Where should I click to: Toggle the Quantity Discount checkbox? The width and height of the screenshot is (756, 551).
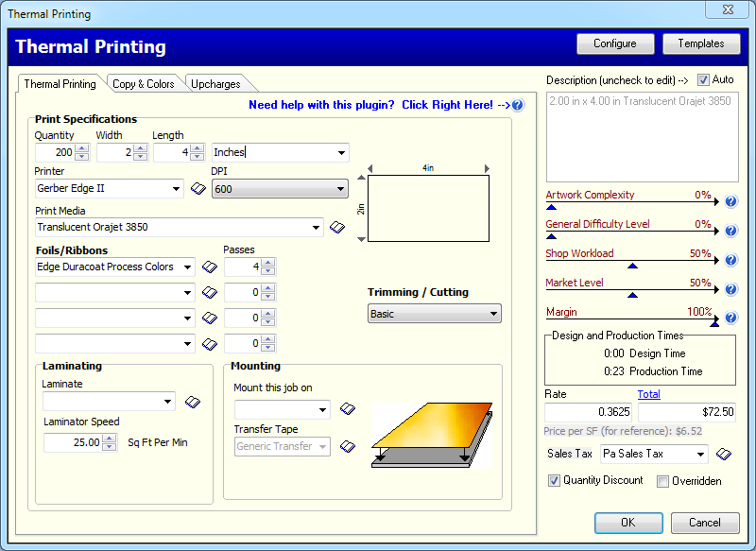click(554, 481)
